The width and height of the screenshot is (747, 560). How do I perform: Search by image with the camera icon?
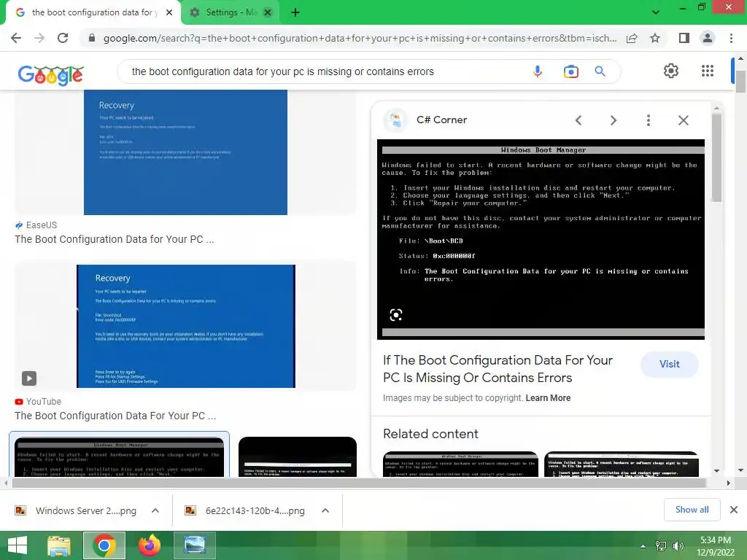[570, 71]
